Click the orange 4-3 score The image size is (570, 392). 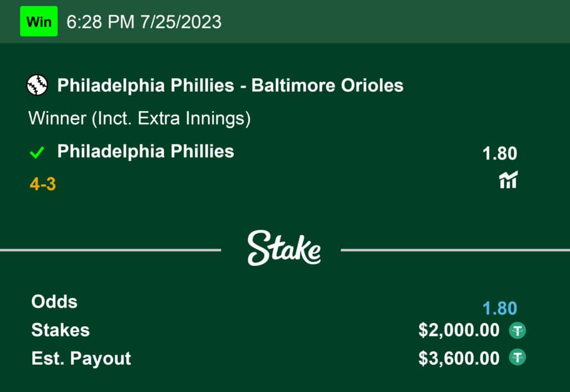[42, 184]
